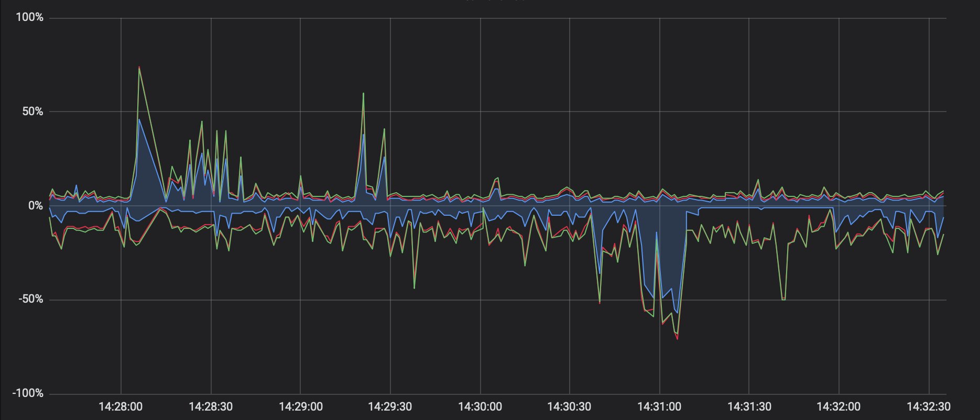Viewport: 980px width, 420px height.
Task: Click the 14:32:30 time axis label
Action: [x=928, y=406]
